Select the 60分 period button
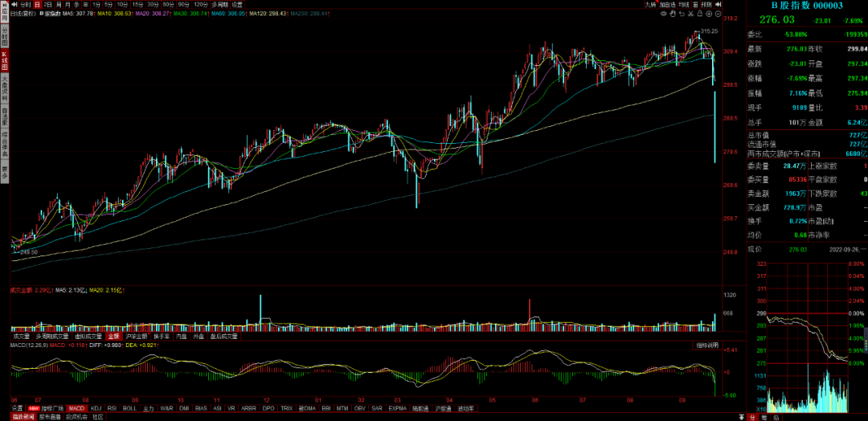The image size is (868, 421). pos(168,4)
